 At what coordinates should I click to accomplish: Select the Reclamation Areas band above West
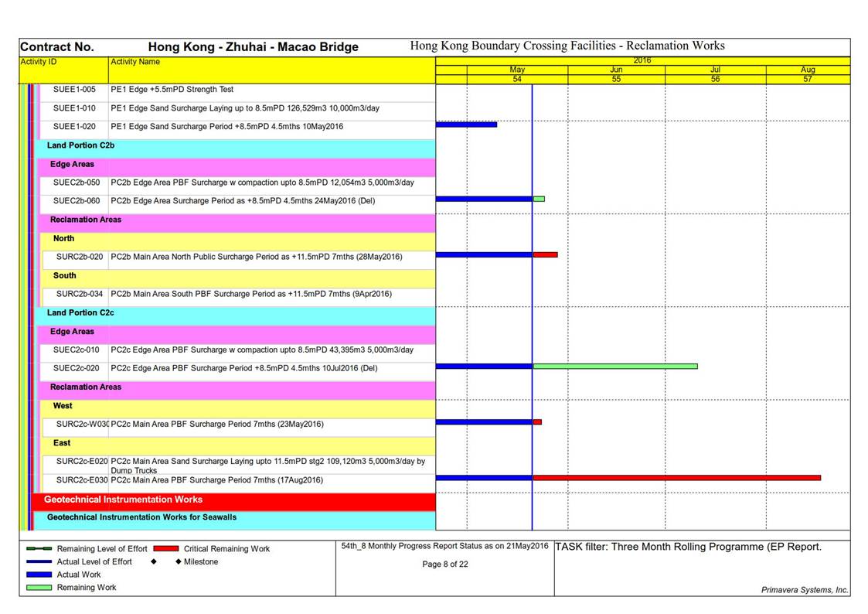tap(237, 391)
